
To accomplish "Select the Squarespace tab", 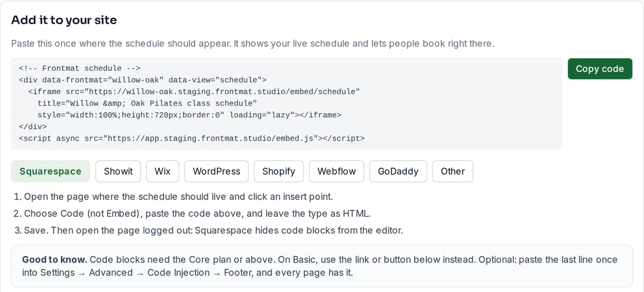I will pyautogui.click(x=50, y=171).
